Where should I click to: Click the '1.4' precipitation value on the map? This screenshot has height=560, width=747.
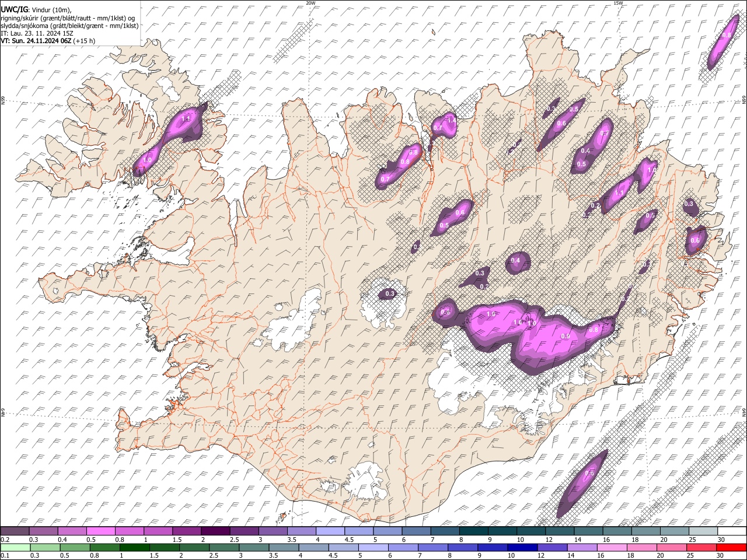click(x=451, y=120)
